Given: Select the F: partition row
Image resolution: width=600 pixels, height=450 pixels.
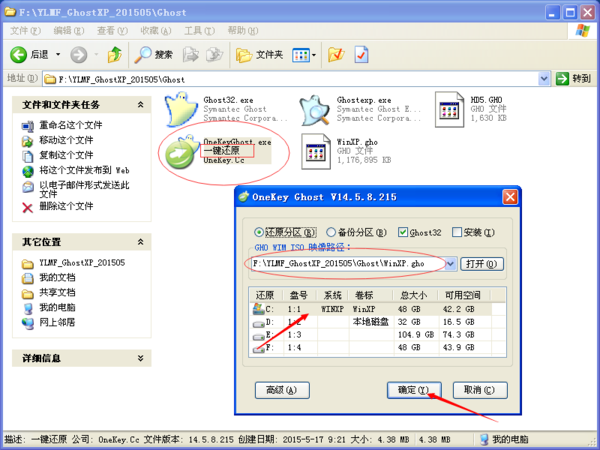Looking at the screenshot, I should pos(377,347).
